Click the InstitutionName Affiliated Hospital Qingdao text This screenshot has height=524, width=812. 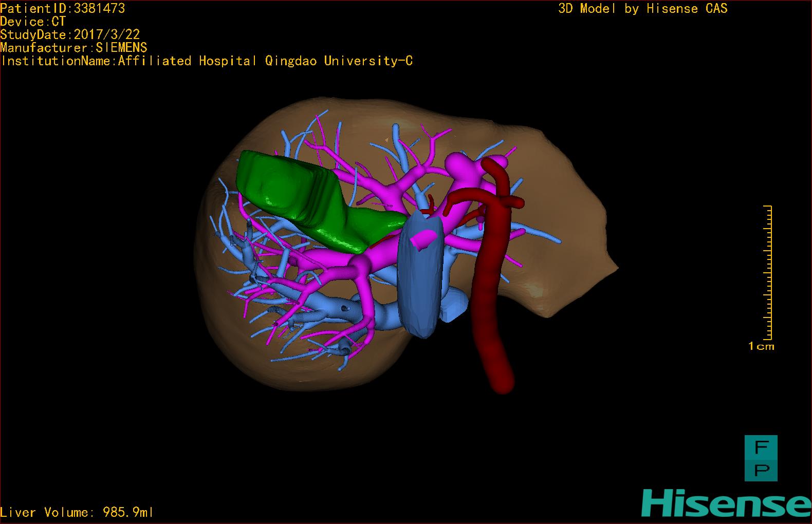click(x=206, y=61)
